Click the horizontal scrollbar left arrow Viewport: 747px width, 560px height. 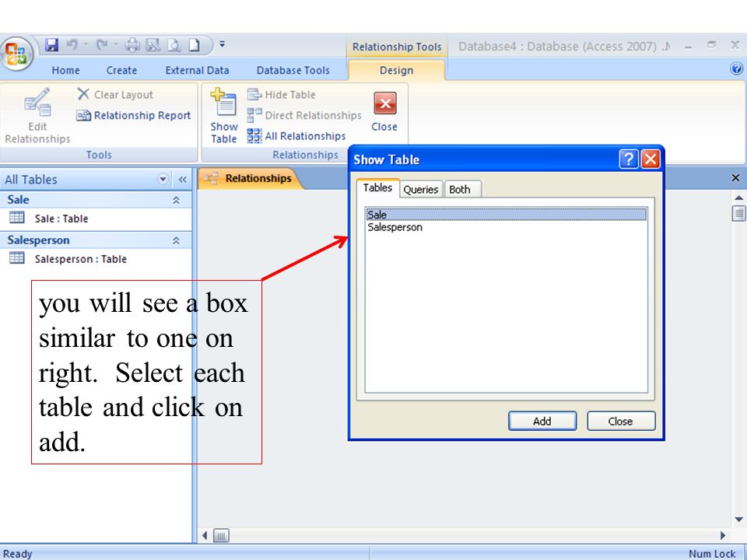coord(205,535)
